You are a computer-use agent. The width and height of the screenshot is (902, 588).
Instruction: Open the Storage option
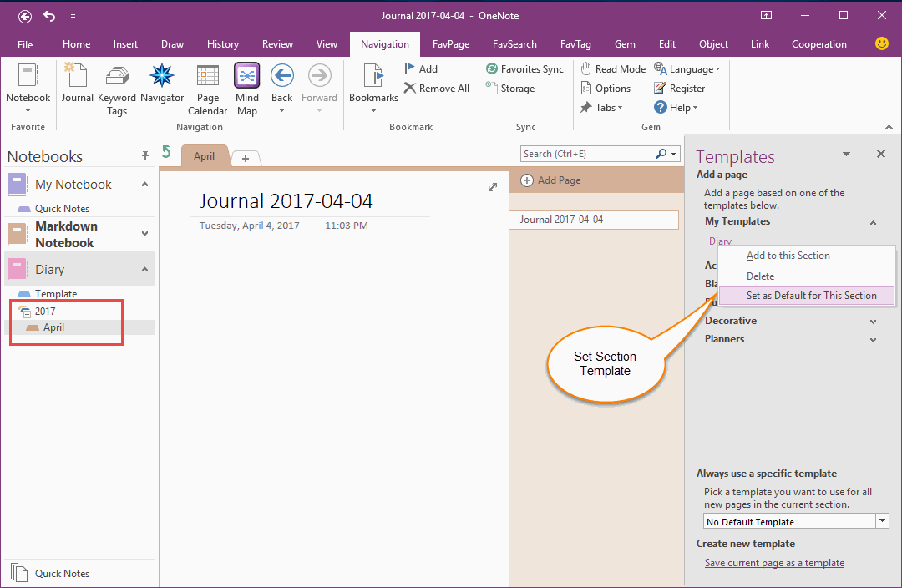(x=510, y=88)
